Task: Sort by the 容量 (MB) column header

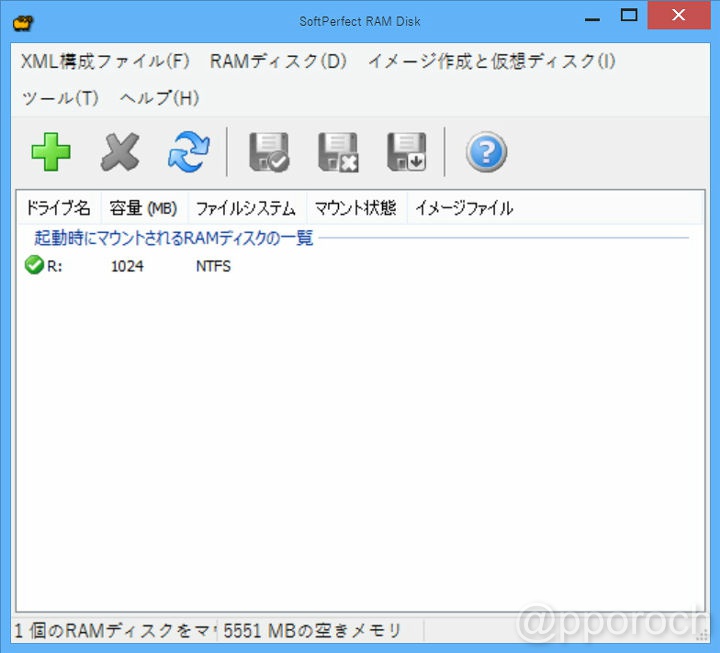Action: click(144, 208)
